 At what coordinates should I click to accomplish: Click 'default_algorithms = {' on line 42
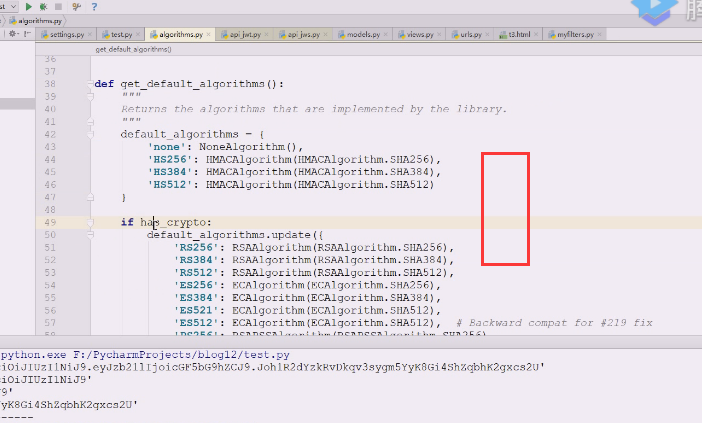193,134
